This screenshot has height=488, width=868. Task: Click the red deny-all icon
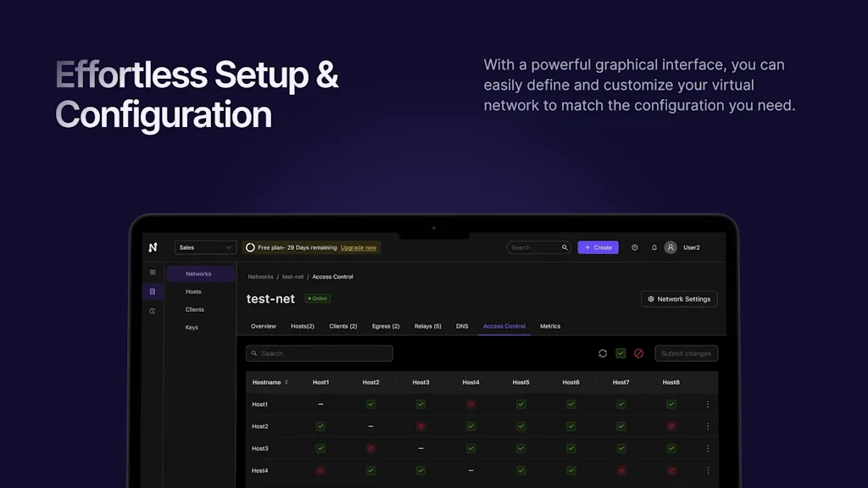[x=639, y=353]
